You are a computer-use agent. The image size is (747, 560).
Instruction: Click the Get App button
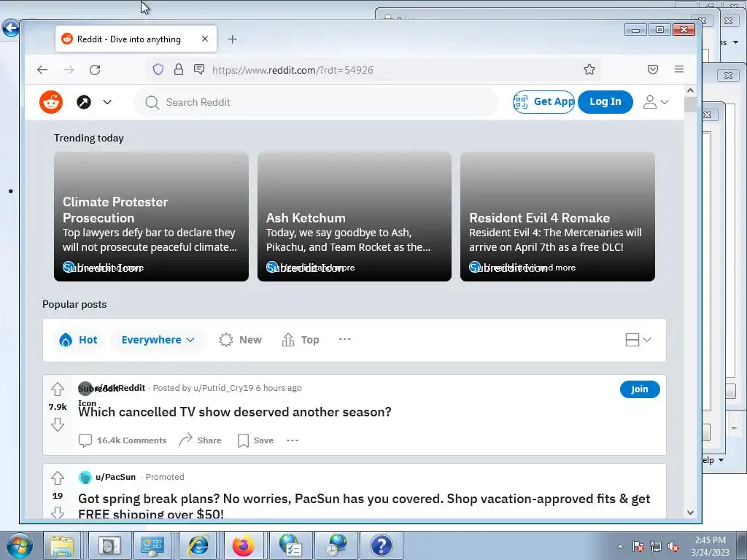tap(543, 101)
